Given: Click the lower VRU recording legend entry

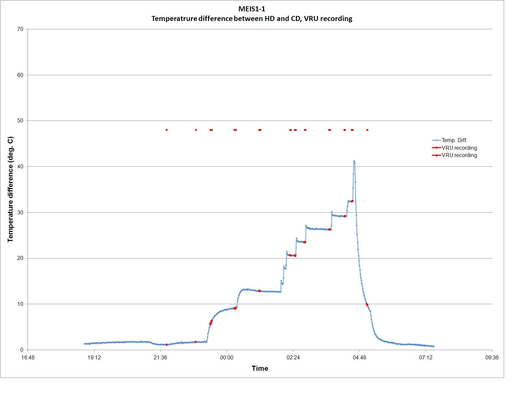Looking at the screenshot, I should point(459,155).
